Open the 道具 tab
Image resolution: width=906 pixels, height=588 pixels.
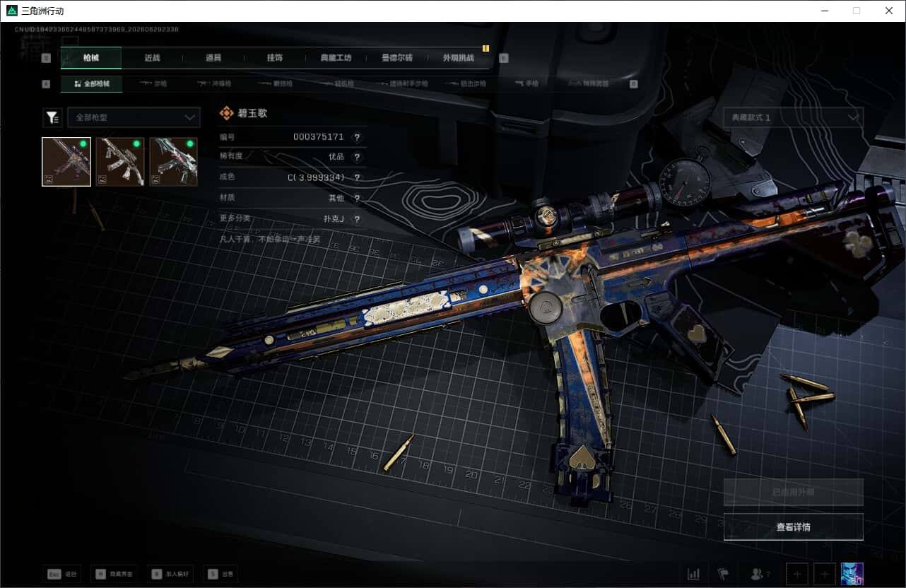pyautogui.click(x=213, y=58)
